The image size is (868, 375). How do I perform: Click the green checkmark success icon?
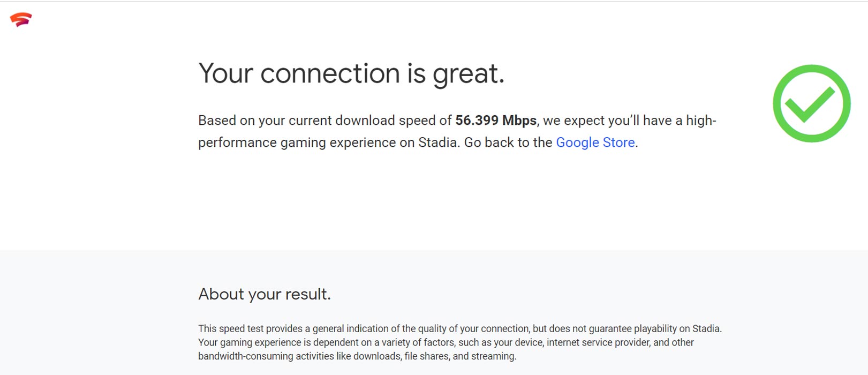point(811,103)
